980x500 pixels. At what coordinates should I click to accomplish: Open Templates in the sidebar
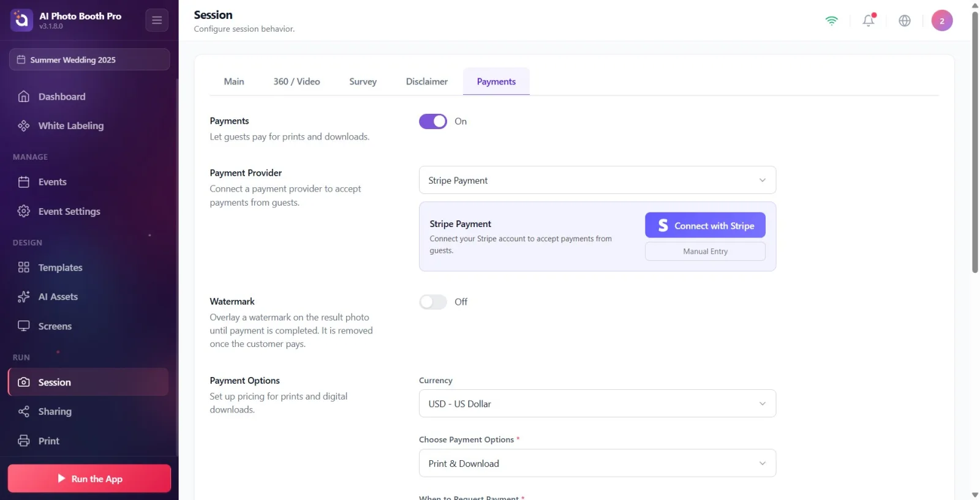(x=89, y=267)
